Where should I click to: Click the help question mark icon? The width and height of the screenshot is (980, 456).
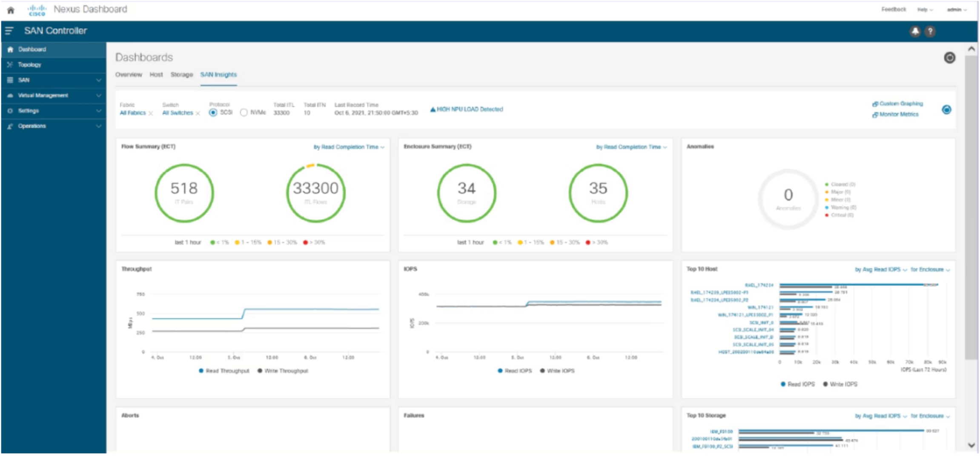click(x=930, y=31)
